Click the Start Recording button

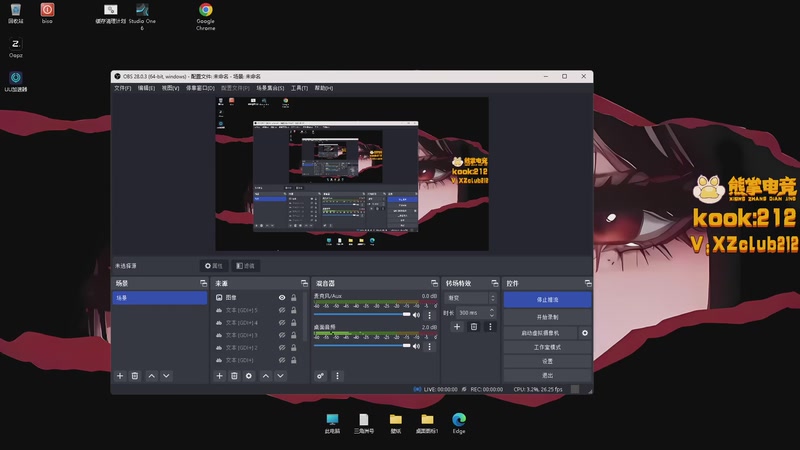click(547, 317)
